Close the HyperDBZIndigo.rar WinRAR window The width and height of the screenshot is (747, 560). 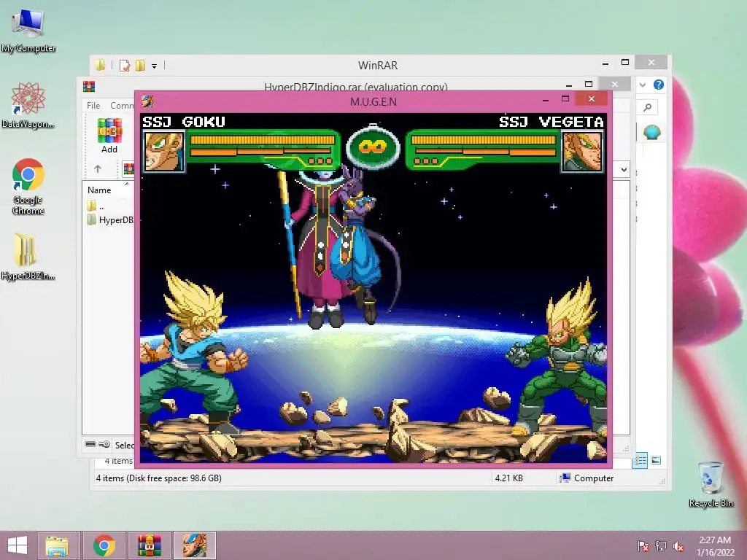(x=614, y=85)
